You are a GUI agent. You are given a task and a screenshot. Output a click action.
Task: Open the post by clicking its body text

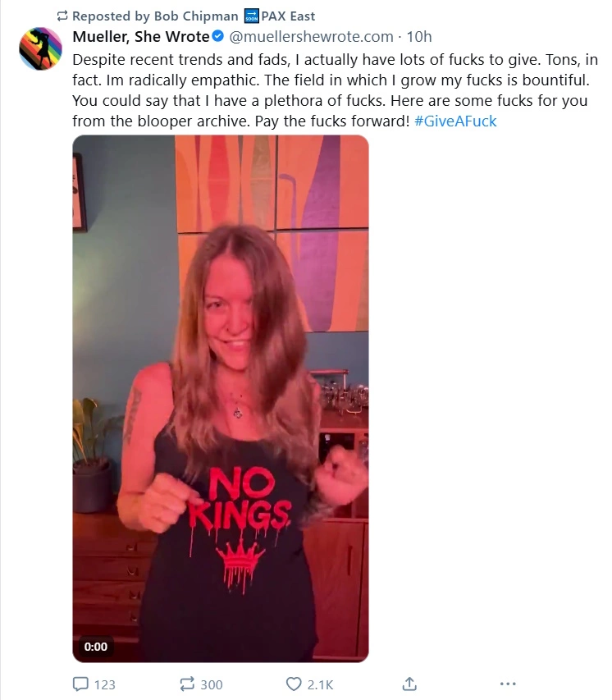click(x=335, y=90)
